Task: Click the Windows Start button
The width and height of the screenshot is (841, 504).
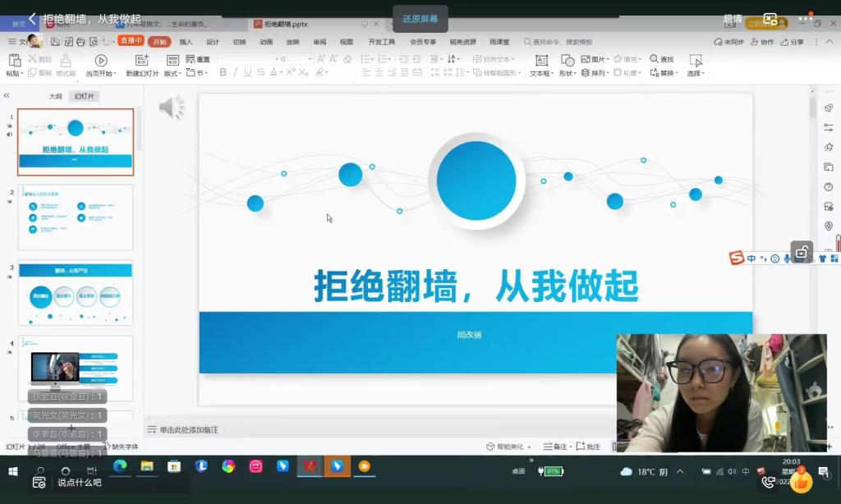Action: tap(13, 471)
